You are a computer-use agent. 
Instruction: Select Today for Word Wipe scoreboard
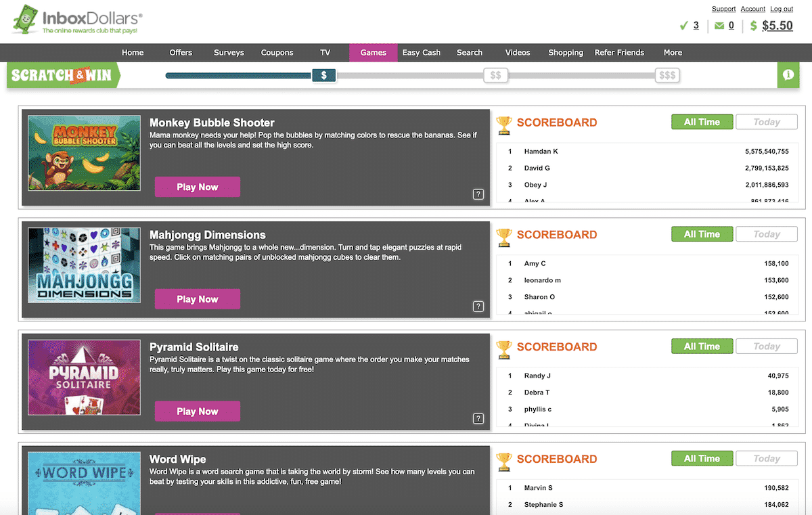tap(767, 458)
